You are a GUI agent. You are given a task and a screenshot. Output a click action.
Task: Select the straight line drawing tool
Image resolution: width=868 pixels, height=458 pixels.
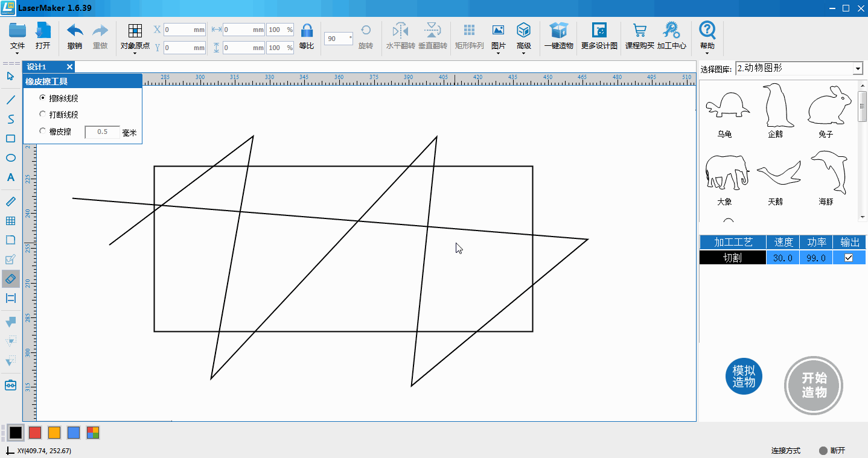point(10,100)
